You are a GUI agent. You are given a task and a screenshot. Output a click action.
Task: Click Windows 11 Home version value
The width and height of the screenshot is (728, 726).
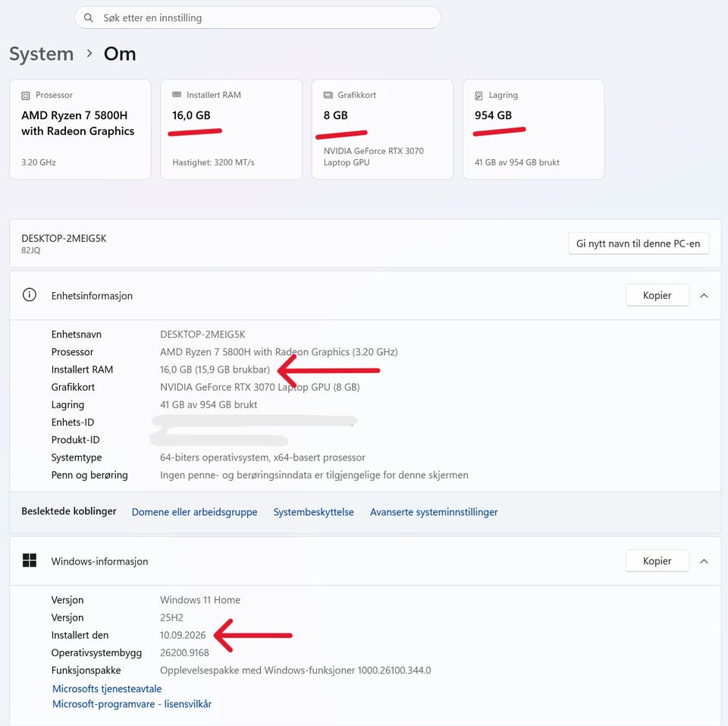(x=200, y=600)
